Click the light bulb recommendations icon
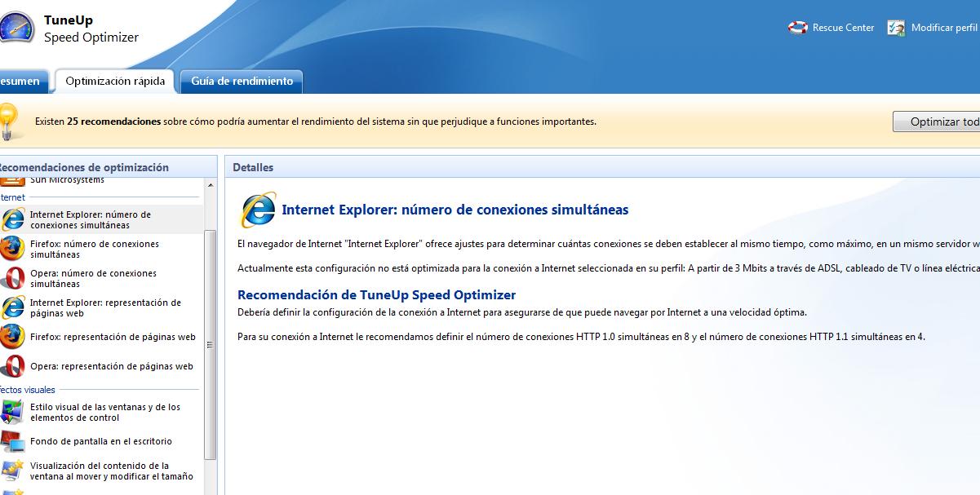Screen dimensions: 980x495 pyautogui.click(x=8, y=123)
